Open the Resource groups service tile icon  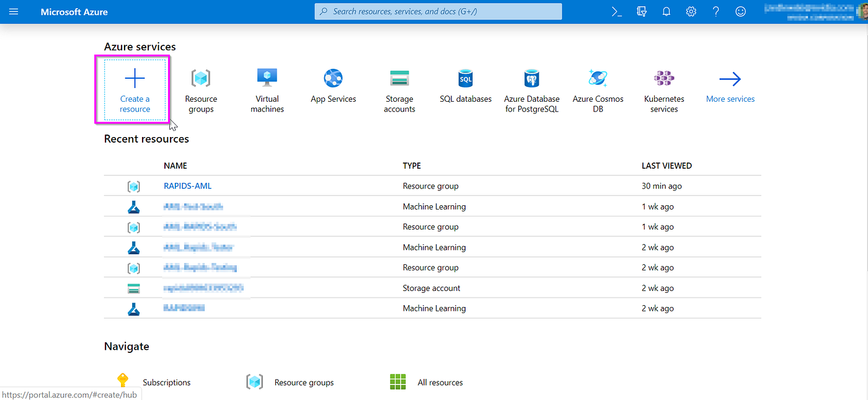tap(201, 78)
